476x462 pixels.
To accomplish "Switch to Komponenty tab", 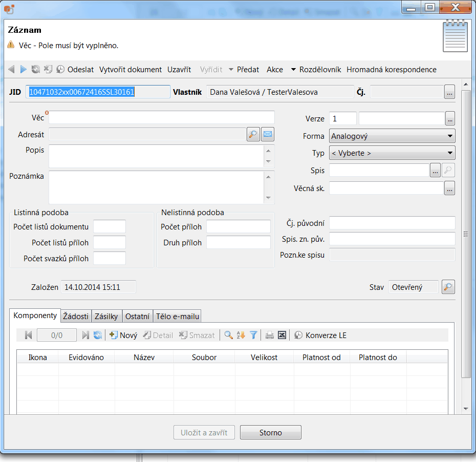I will [35, 316].
